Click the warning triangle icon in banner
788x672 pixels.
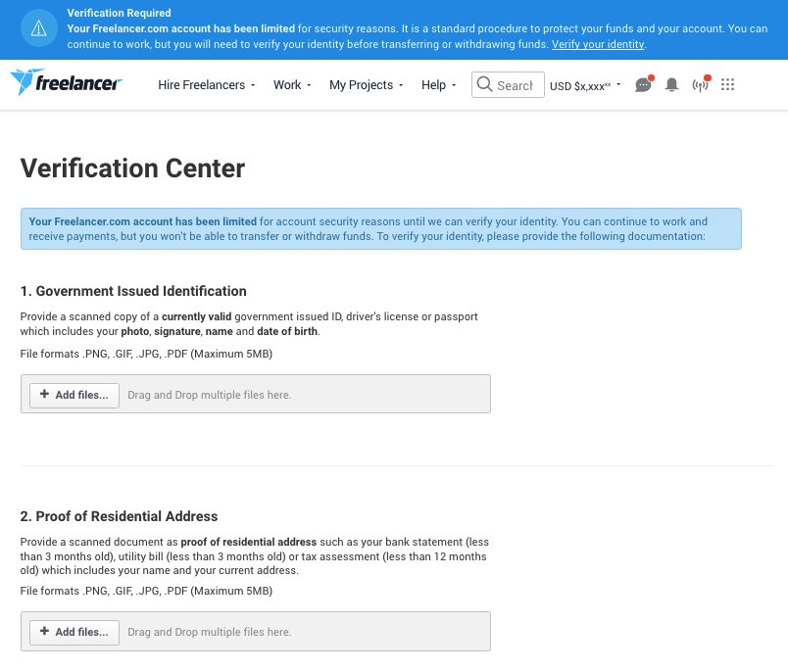38,28
